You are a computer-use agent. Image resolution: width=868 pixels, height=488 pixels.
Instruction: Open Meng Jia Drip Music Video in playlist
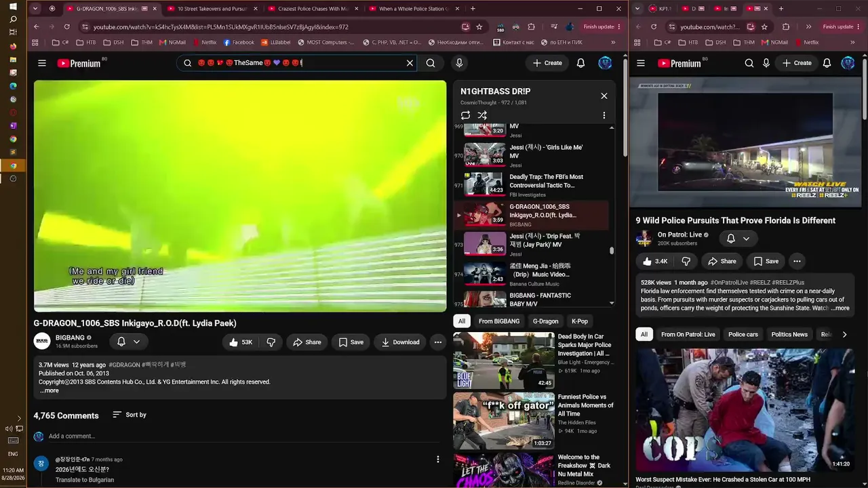click(531, 273)
